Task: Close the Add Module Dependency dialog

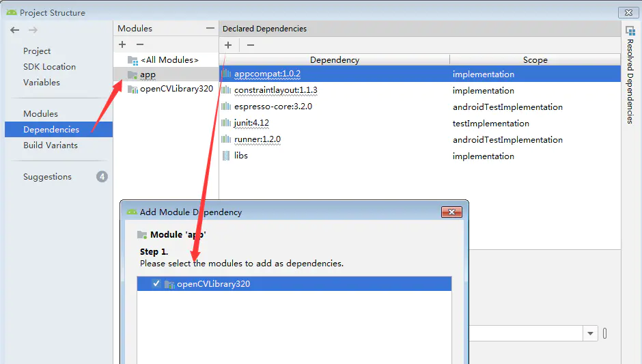Action: [x=451, y=212]
